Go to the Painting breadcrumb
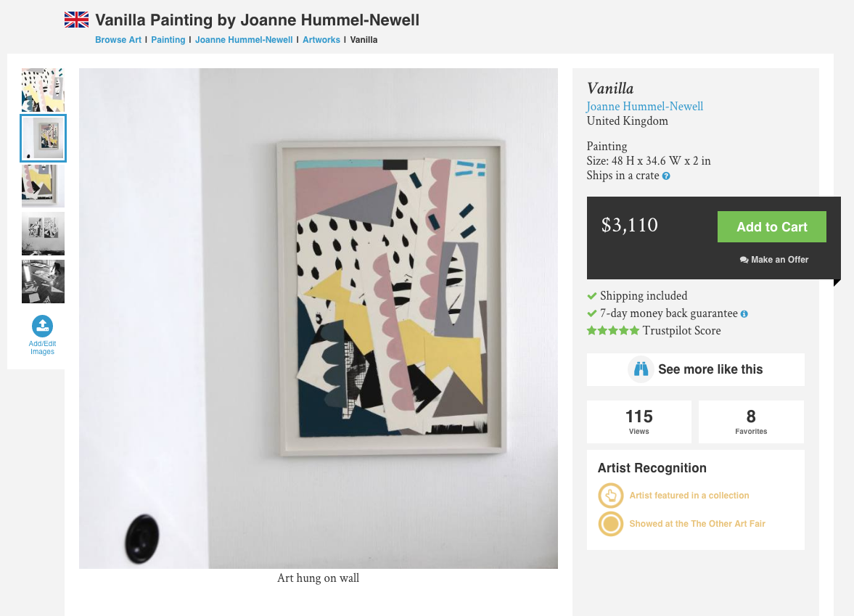The image size is (854, 616). 168,40
